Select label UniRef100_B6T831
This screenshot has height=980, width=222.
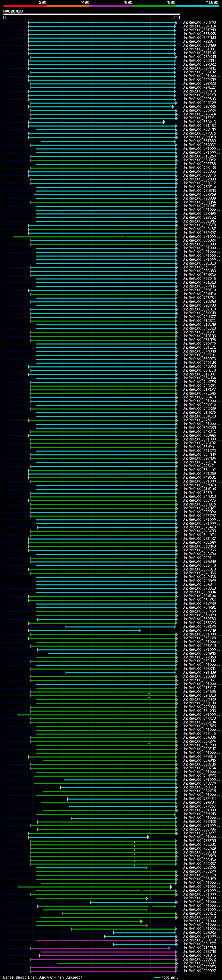pos(199,49)
